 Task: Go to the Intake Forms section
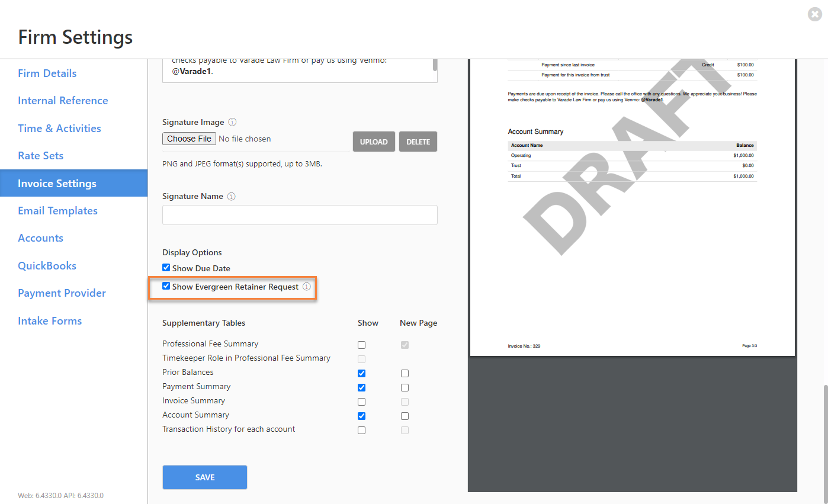[50, 320]
